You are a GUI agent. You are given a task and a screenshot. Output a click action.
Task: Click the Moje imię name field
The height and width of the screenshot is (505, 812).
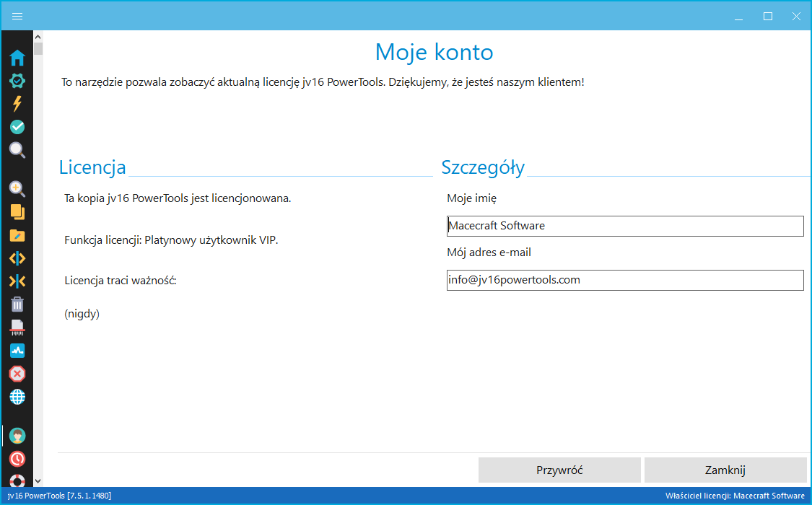pos(625,226)
